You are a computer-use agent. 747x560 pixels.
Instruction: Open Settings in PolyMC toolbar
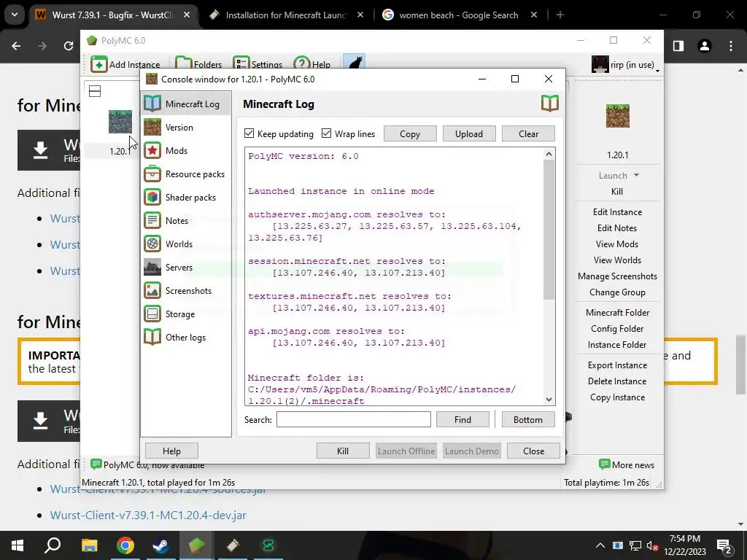(258, 64)
